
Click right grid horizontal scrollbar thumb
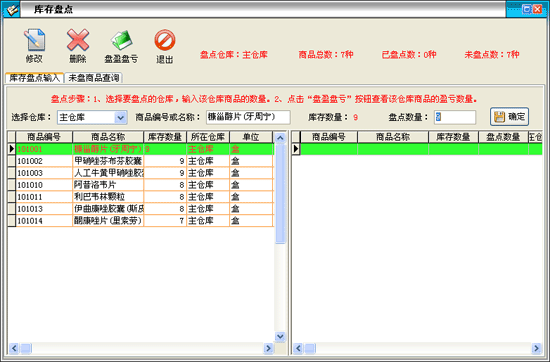pyautogui.click(x=310, y=348)
